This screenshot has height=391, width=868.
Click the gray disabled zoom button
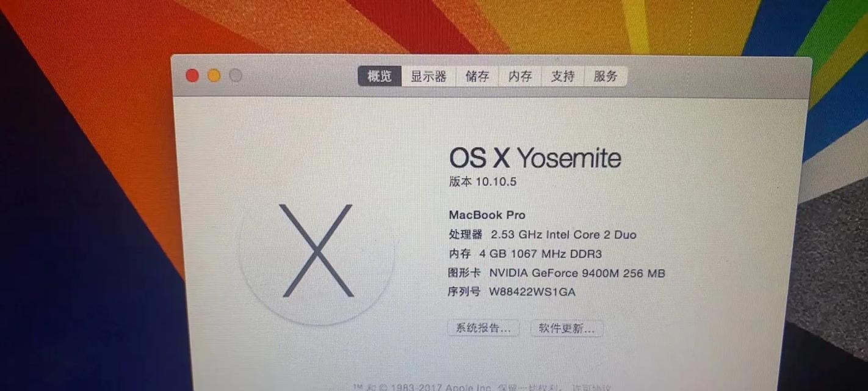coord(235,75)
